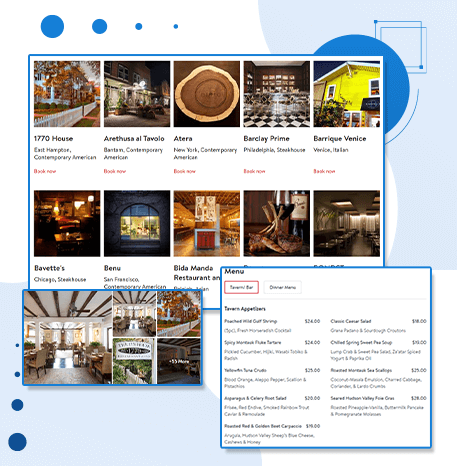Click Book now under Arethusa al Tavolo

point(115,171)
